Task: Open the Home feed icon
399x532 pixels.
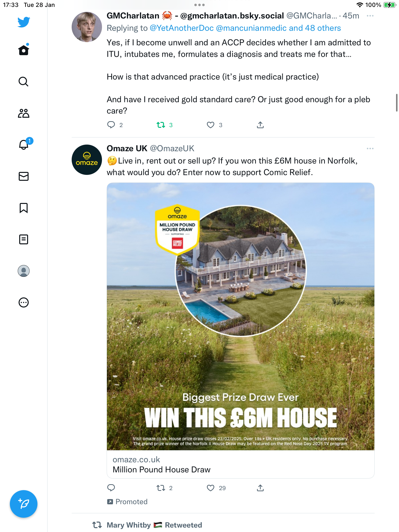Action: 24,50
